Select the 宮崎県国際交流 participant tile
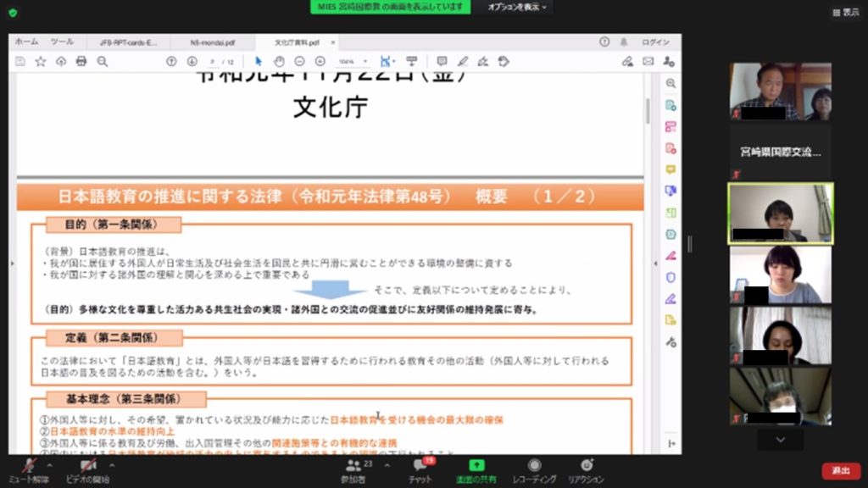Viewport: 868px width, 488px height. pyautogui.click(x=781, y=152)
